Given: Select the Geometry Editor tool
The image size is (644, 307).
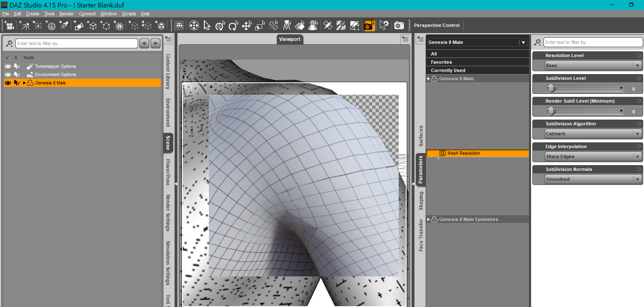Looking at the screenshot, I should (354, 25).
